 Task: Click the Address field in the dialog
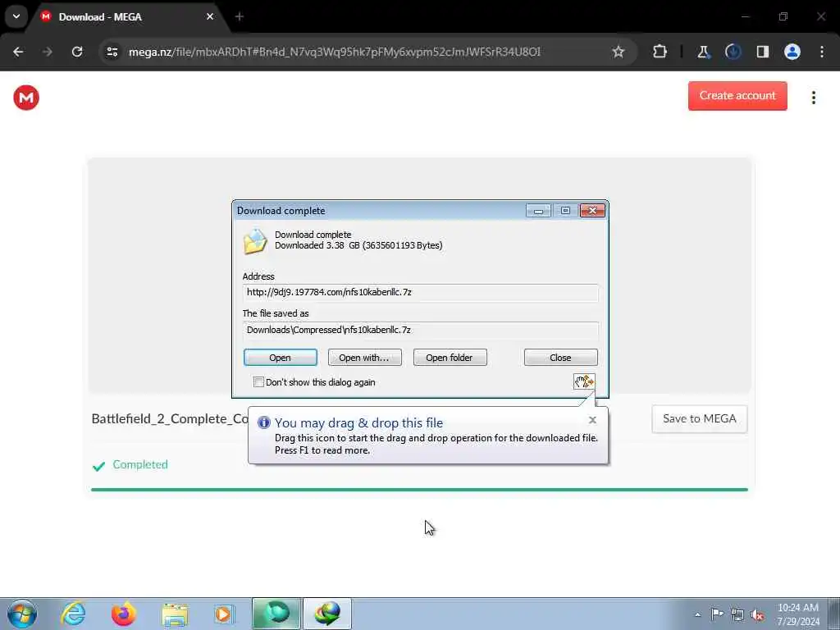(421, 293)
